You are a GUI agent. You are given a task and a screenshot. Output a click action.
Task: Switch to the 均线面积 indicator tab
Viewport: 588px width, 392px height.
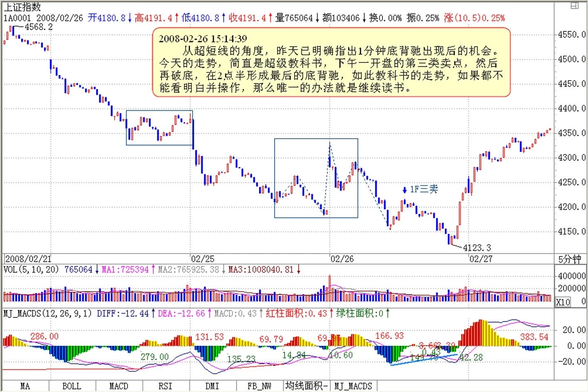306,386
